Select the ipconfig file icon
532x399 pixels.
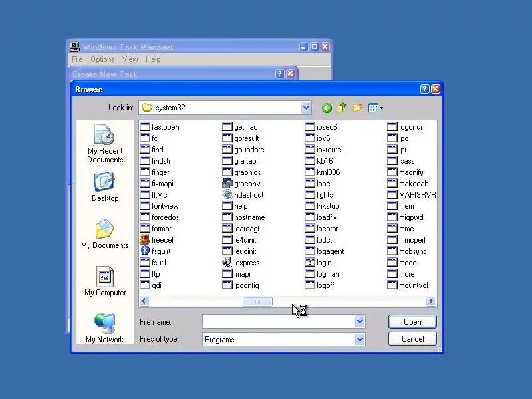pyautogui.click(x=227, y=285)
